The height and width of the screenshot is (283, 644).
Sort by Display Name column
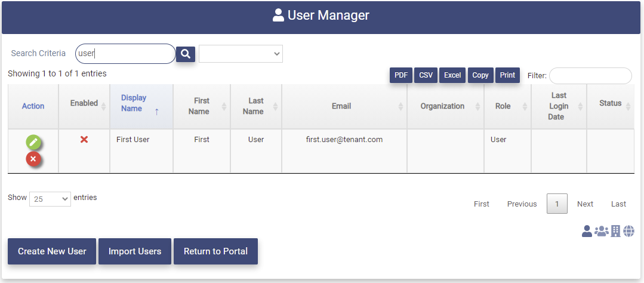[x=141, y=106]
